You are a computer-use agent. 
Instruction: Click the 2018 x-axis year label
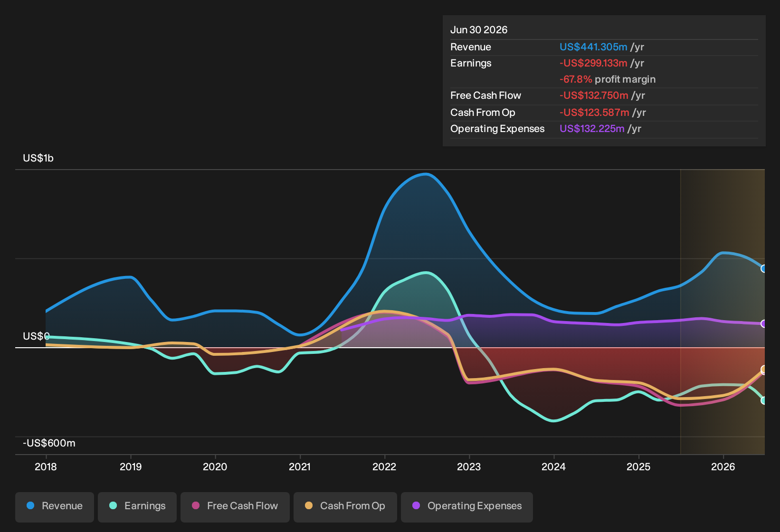coord(46,467)
